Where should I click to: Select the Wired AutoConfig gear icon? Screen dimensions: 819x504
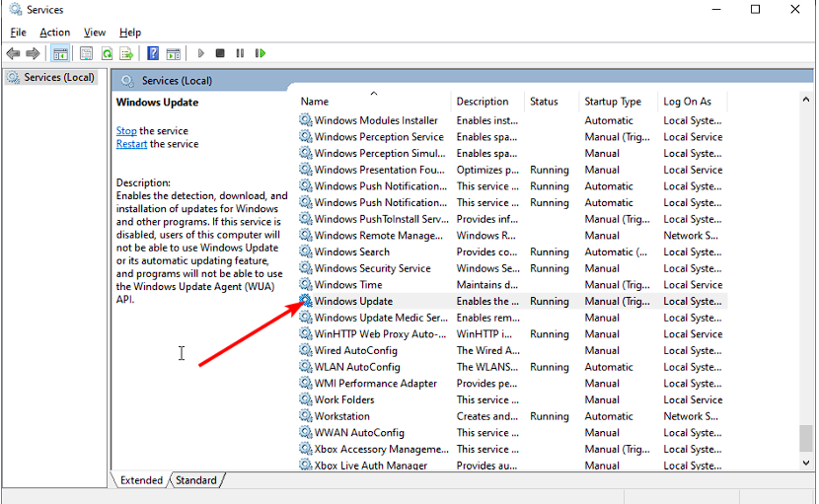306,350
